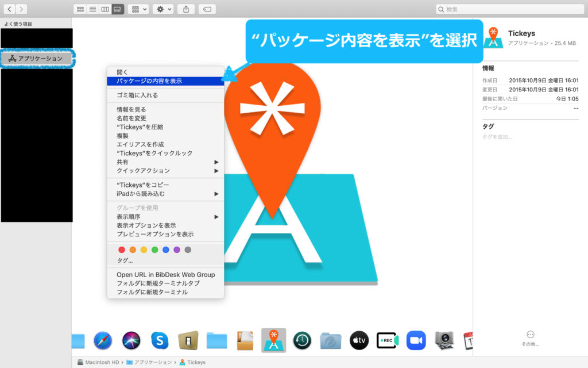This screenshot has height=368, width=588.
Task: Select the camera app icon after Zoom
Action: [445, 340]
